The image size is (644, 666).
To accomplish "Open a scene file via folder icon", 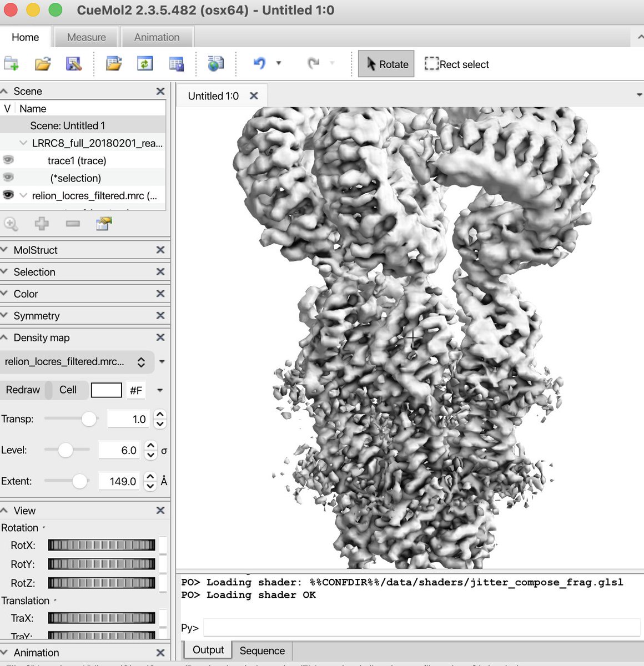I will (x=43, y=64).
